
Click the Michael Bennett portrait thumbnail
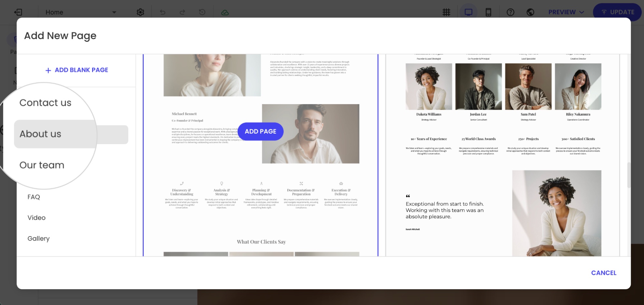tap(311, 134)
